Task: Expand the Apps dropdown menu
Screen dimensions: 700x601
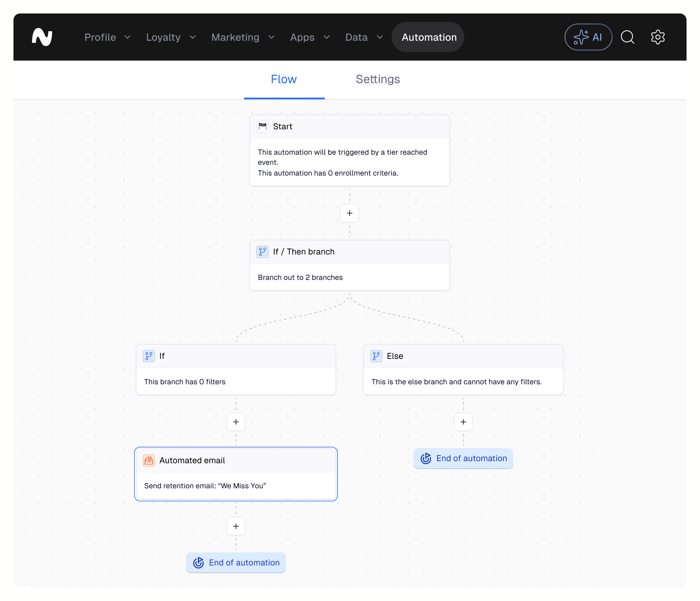Action: (309, 37)
